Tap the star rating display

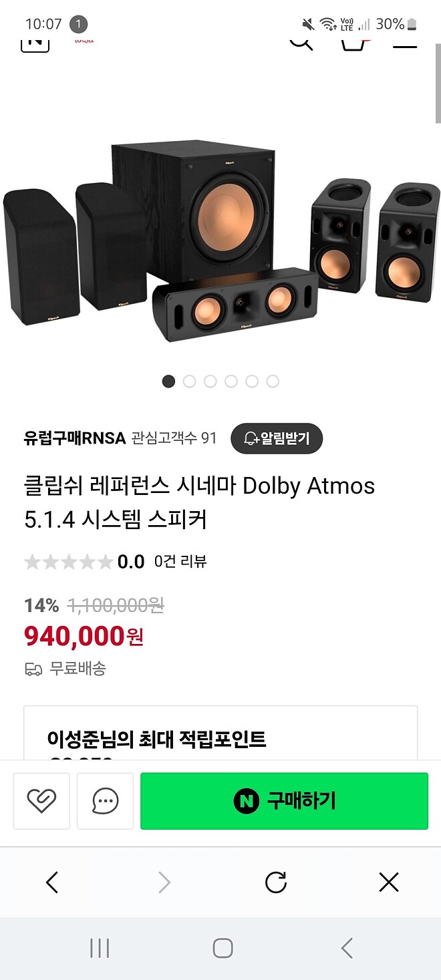click(69, 562)
